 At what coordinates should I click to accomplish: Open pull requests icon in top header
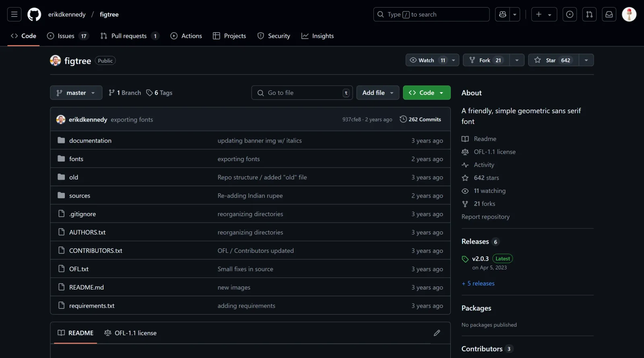click(x=589, y=14)
